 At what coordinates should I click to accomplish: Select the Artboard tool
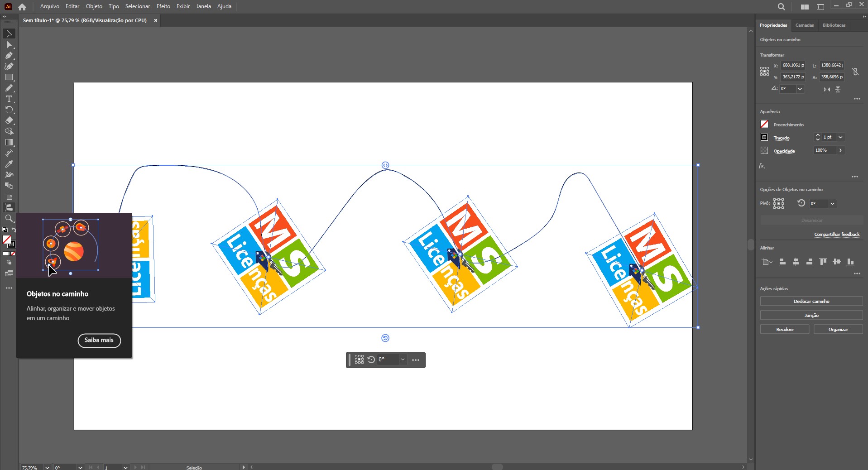pyautogui.click(x=9, y=197)
